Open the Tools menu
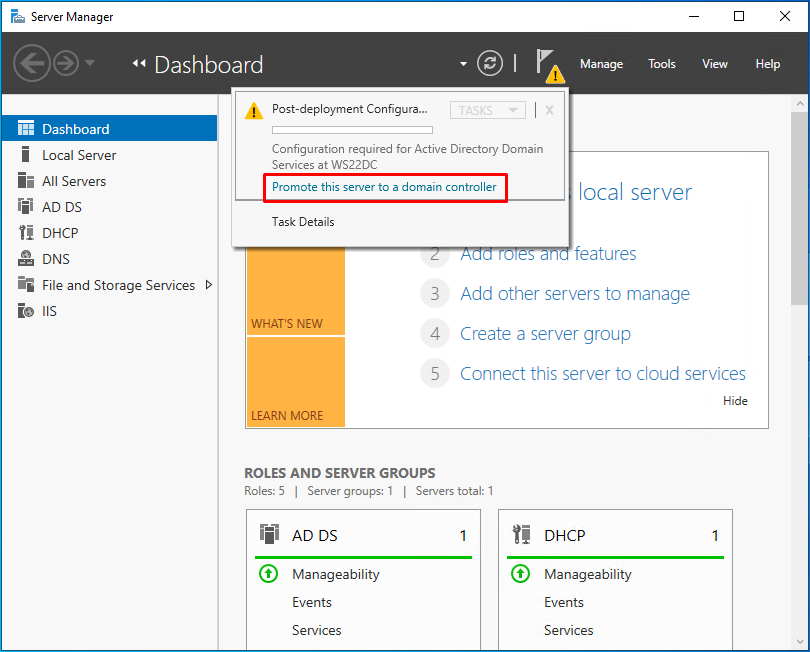 [662, 64]
